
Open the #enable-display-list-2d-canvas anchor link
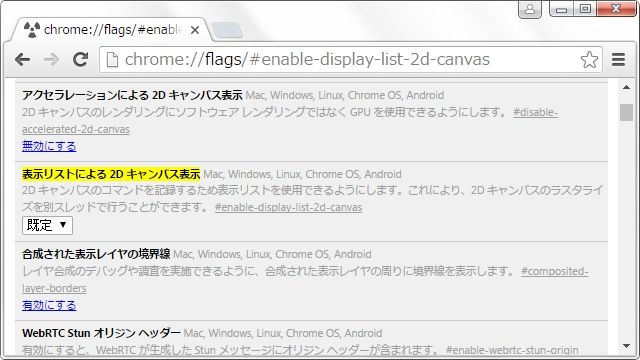(288, 207)
